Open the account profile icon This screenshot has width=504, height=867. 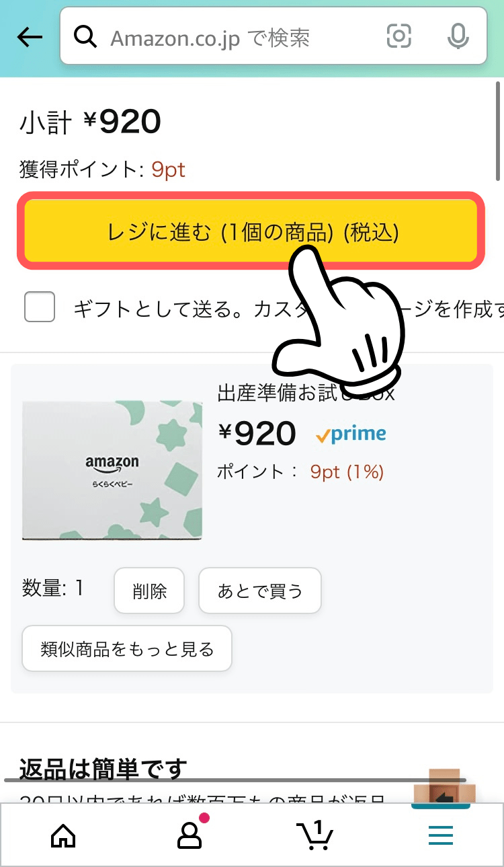190,835
